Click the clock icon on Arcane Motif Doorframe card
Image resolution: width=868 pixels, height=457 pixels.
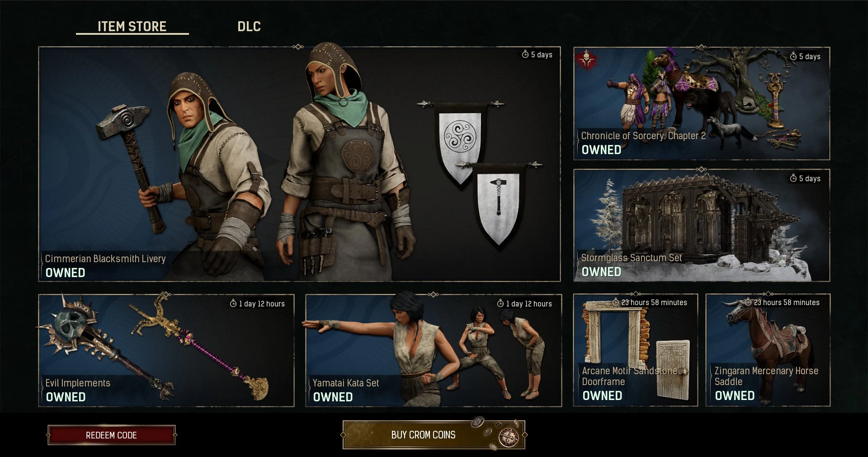(616, 302)
